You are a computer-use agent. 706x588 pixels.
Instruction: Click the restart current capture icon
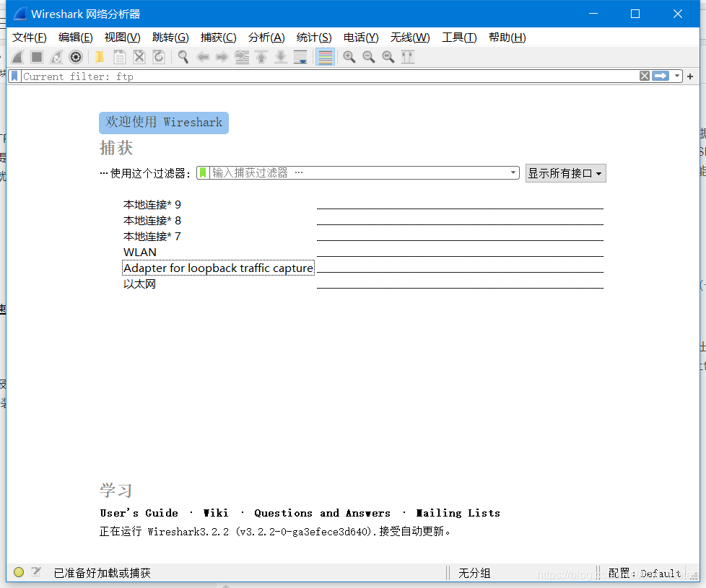(x=56, y=56)
